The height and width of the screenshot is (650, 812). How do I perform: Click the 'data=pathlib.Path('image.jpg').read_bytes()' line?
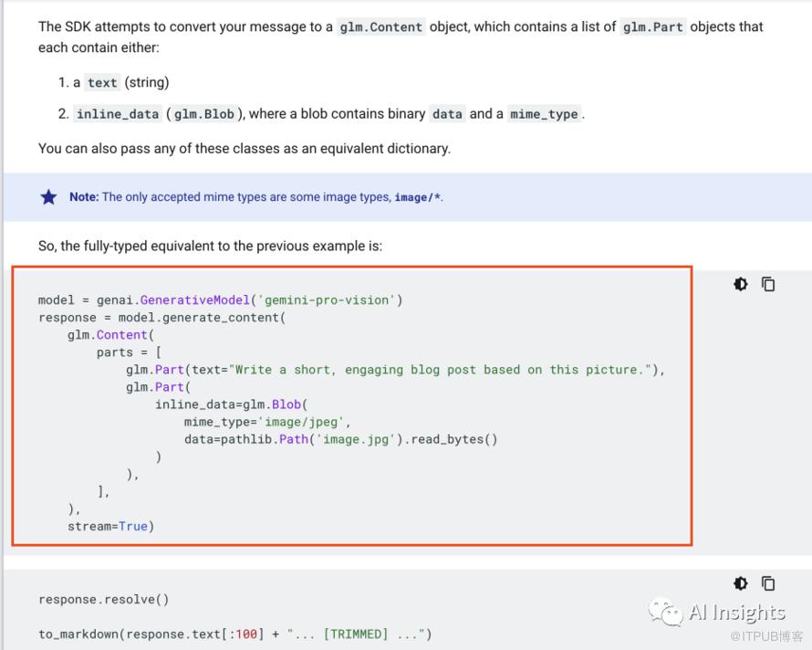340,439
